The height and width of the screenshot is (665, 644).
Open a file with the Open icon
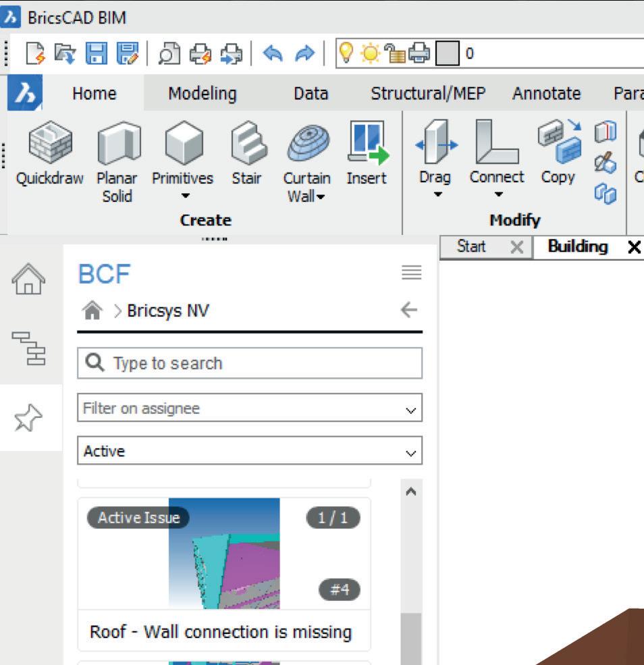pyautogui.click(x=65, y=53)
